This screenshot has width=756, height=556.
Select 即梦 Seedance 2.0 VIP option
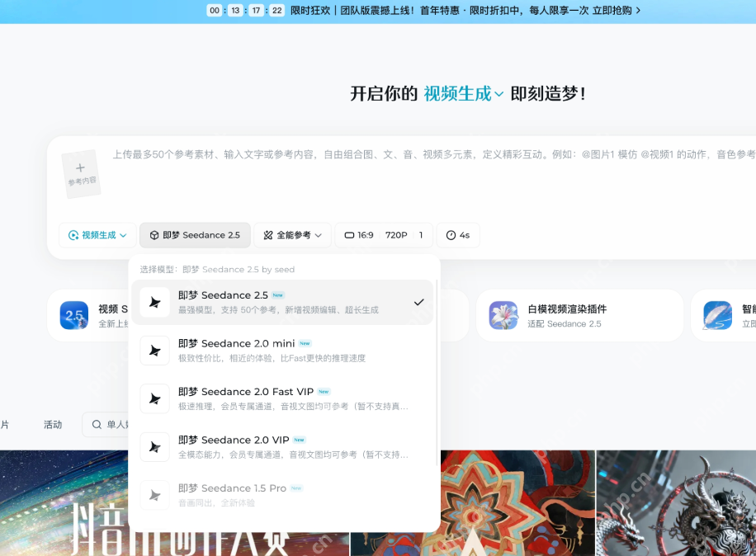pos(282,446)
